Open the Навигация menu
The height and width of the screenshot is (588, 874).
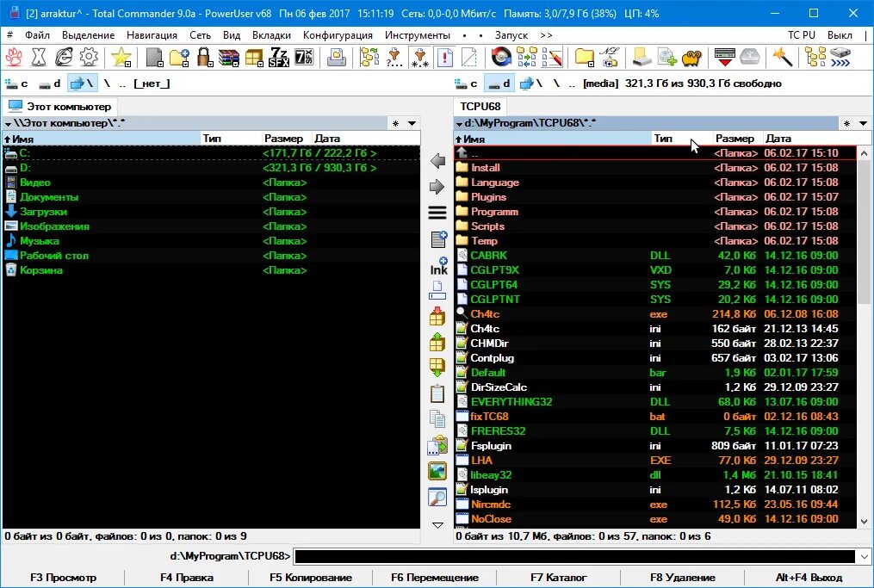pyautogui.click(x=152, y=35)
